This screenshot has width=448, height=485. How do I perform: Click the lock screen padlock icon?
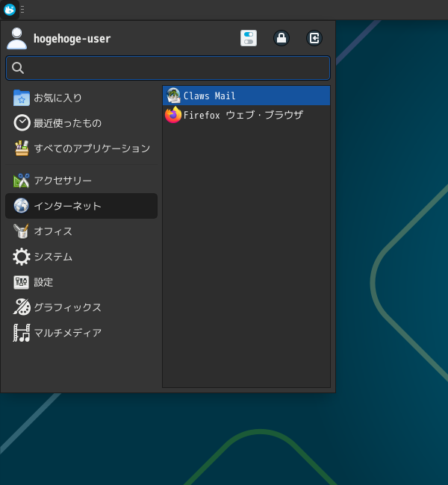(281, 38)
